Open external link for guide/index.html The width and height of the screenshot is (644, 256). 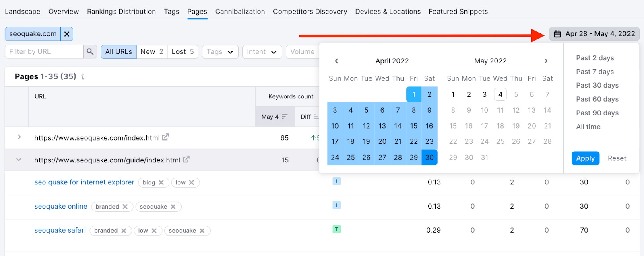click(186, 160)
